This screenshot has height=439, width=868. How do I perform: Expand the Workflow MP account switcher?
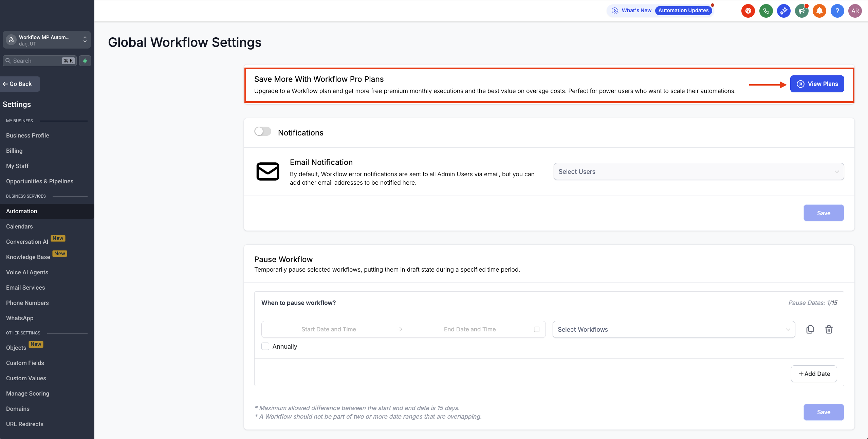tap(47, 40)
